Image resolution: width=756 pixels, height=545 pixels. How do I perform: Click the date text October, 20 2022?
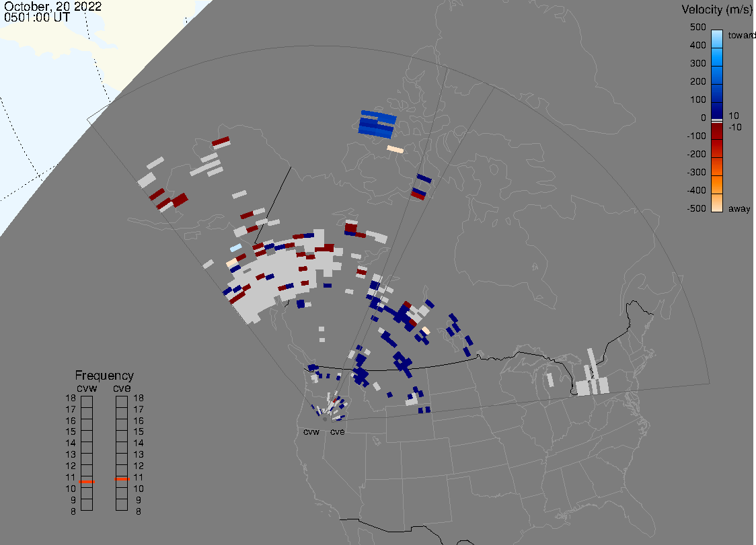click(x=52, y=6)
